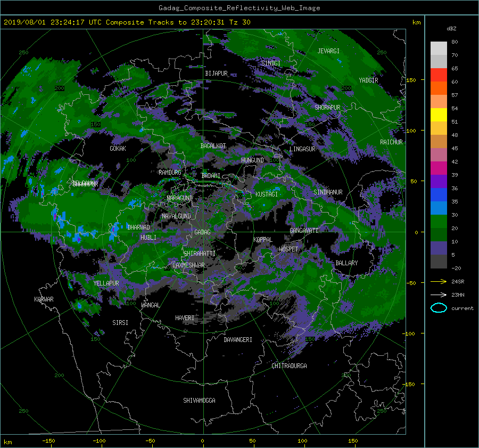The height and width of the screenshot is (448, 479).
Task: Click the '-20' value at the dBZ scale bottom
Action: click(456, 268)
